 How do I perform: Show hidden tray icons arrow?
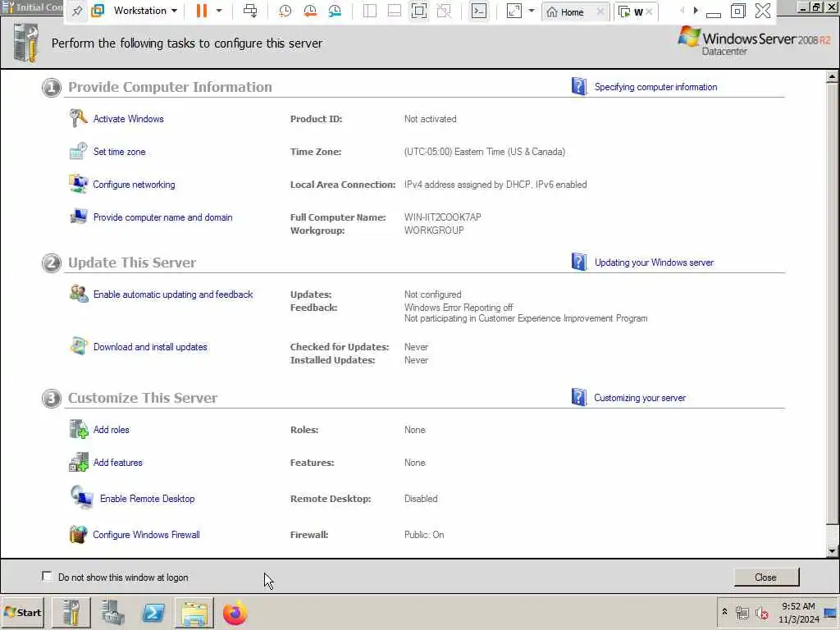click(x=725, y=612)
